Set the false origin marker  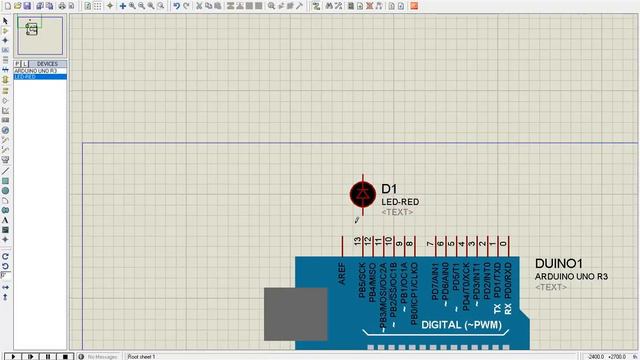[110, 6]
